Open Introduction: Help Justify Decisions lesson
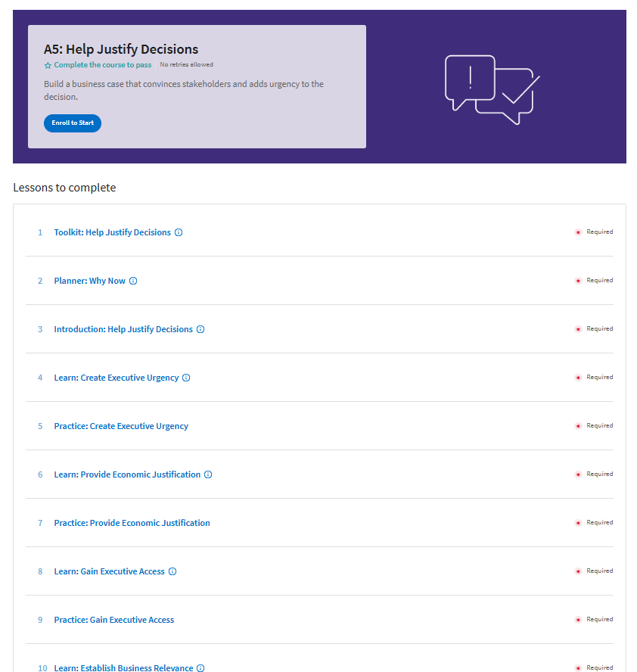The width and height of the screenshot is (637, 672). tap(123, 329)
